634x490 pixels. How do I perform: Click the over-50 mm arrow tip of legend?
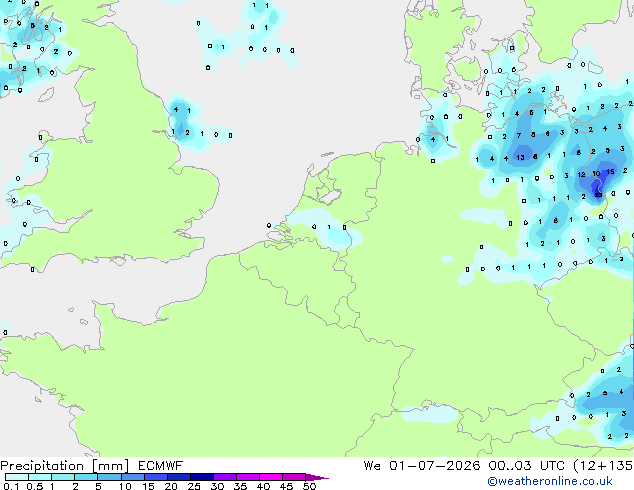coord(317,477)
